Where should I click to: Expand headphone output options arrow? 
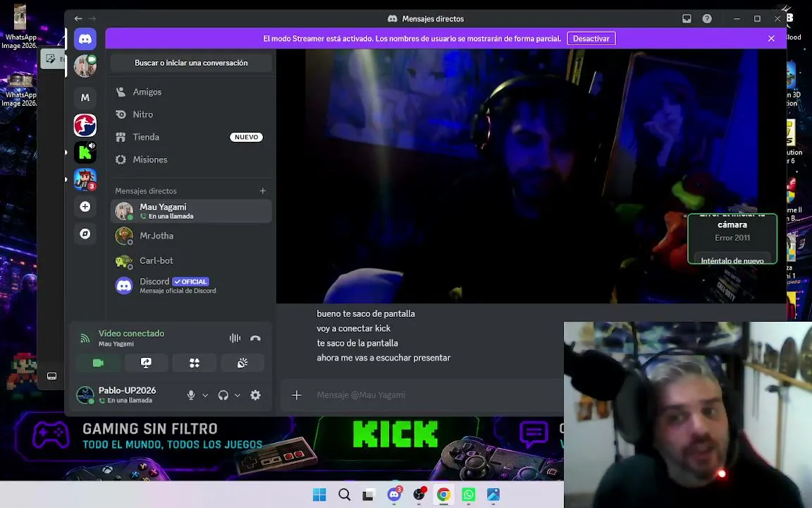[237, 395]
